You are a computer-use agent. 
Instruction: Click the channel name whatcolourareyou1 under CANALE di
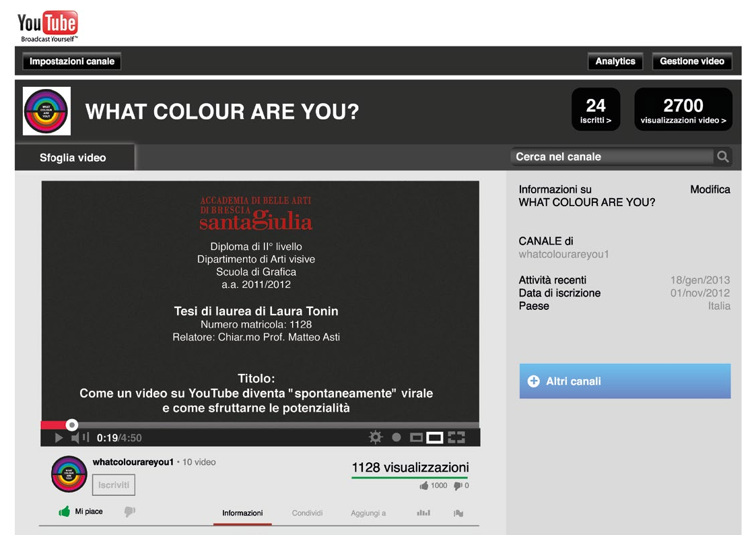click(563, 254)
